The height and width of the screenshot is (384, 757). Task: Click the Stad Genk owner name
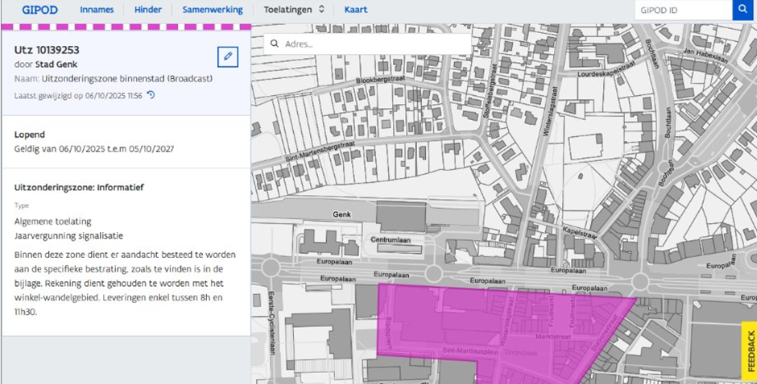click(x=56, y=64)
